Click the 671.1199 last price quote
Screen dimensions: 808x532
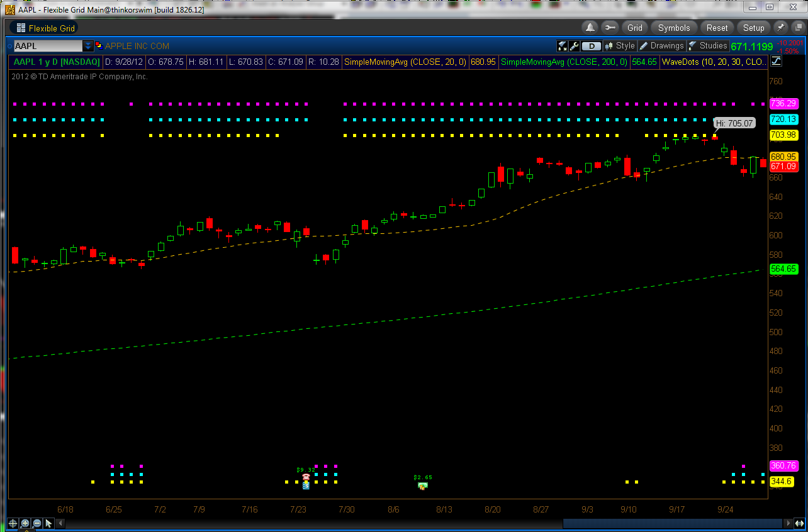point(751,47)
